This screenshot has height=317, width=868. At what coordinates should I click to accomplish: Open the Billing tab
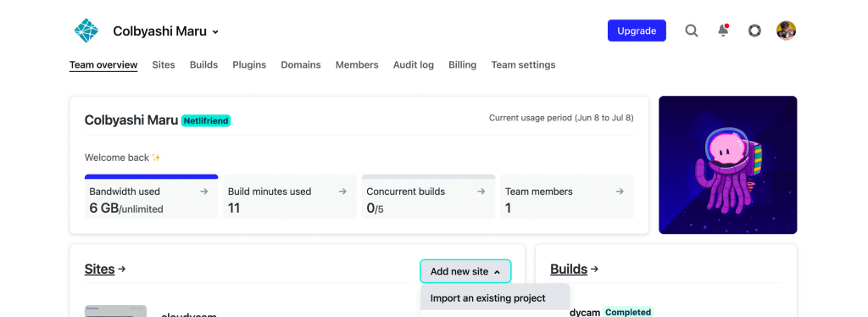pos(462,64)
